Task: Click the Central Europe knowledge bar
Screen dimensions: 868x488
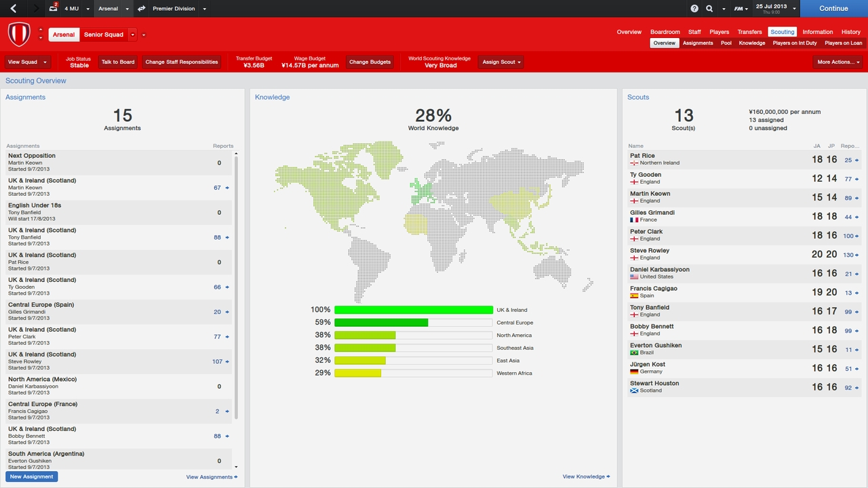Action: (413, 323)
